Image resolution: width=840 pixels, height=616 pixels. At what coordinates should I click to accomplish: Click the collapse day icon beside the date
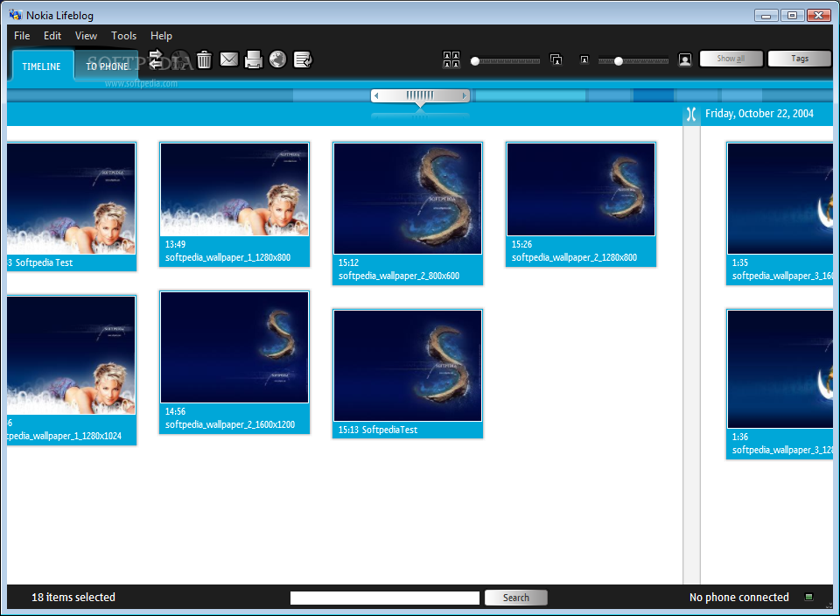691,114
